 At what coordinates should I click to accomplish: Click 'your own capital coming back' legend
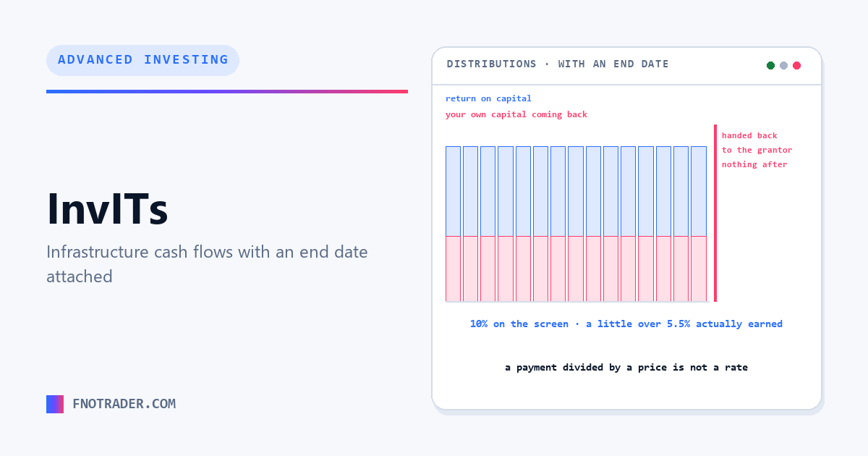coord(516,114)
